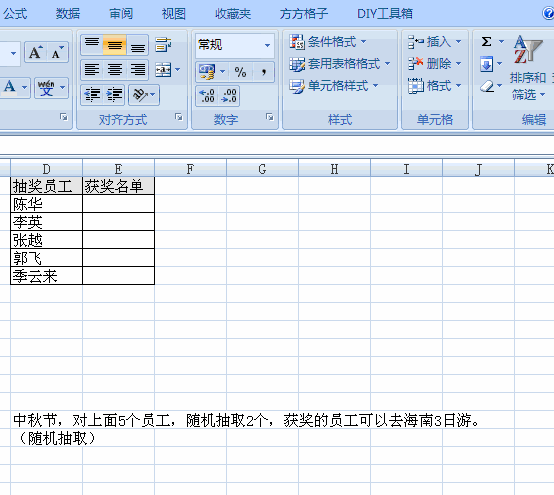The width and height of the screenshot is (554, 495).
Task: Click Fill down icon
Action: (x=486, y=64)
